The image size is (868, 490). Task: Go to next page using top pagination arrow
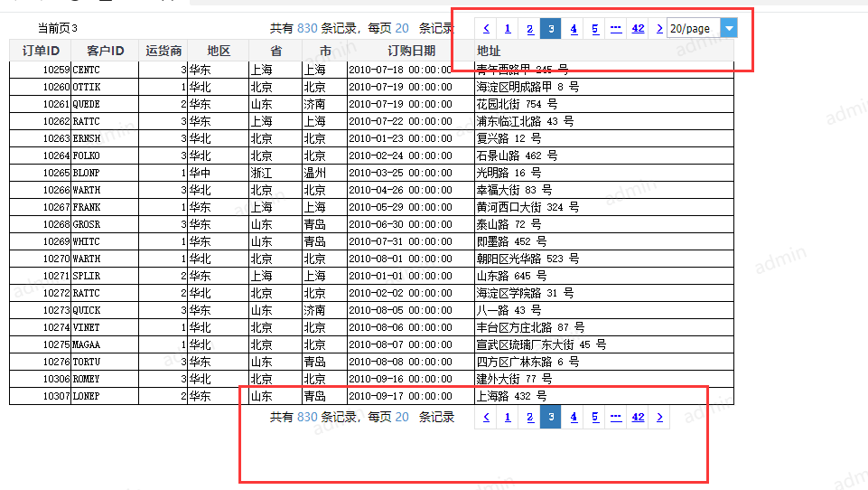pyautogui.click(x=659, y=28)
